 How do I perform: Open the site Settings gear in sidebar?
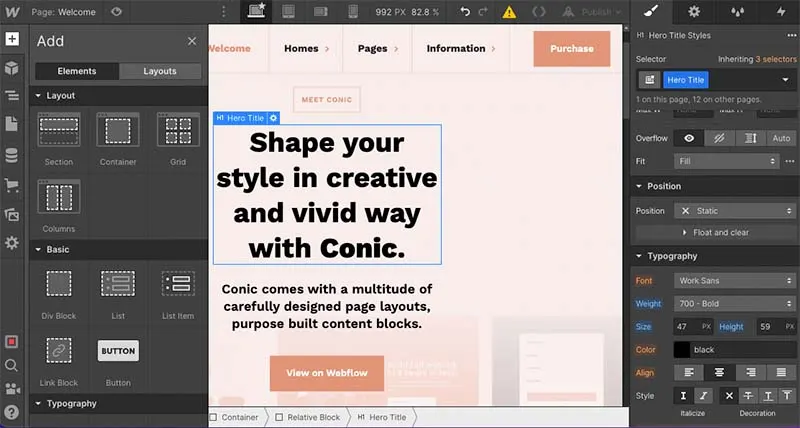(12, 243)
